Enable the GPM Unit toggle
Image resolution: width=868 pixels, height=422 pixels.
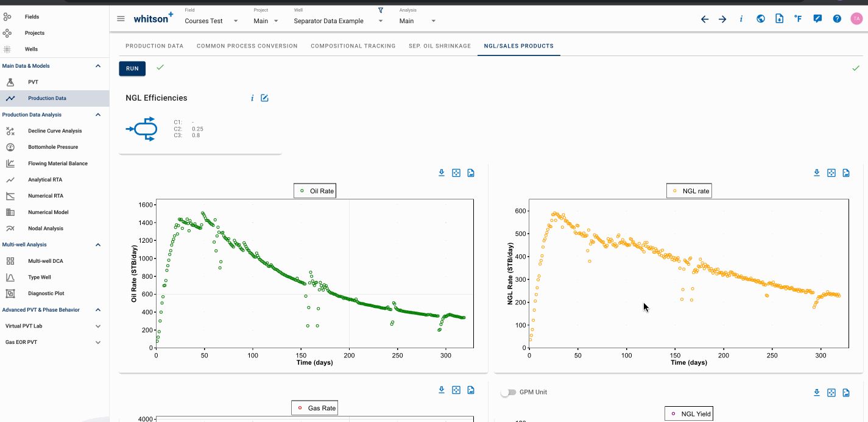508,392
